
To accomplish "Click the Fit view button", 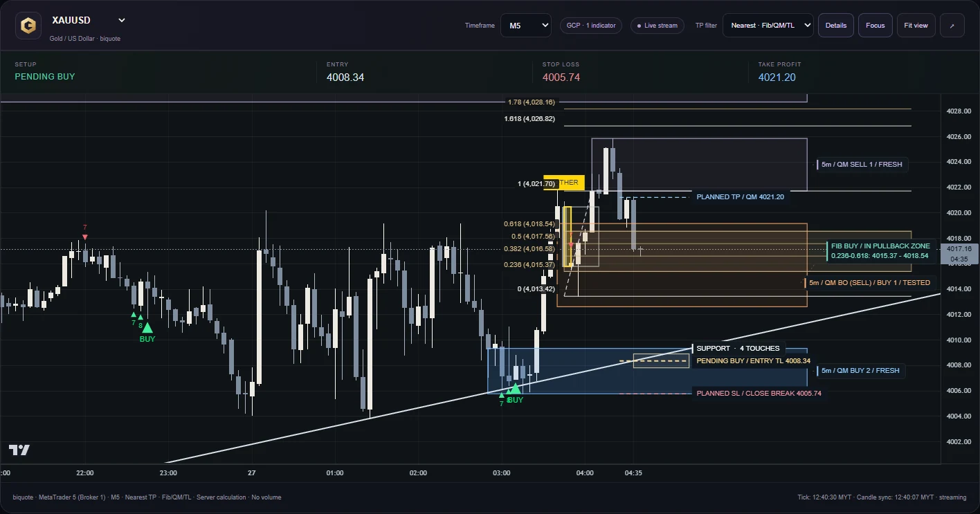I will (916, 26).
